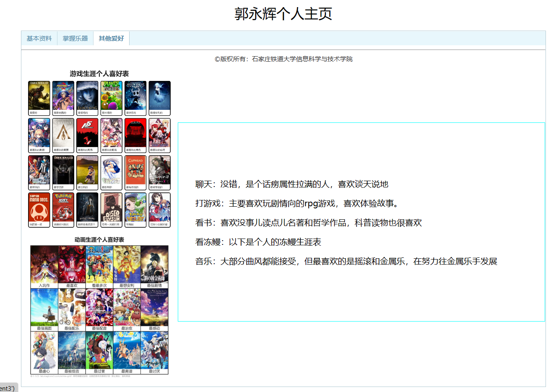
Task: Click the 动画生涯个人喜好表 heading
Action: click(99, 240)
